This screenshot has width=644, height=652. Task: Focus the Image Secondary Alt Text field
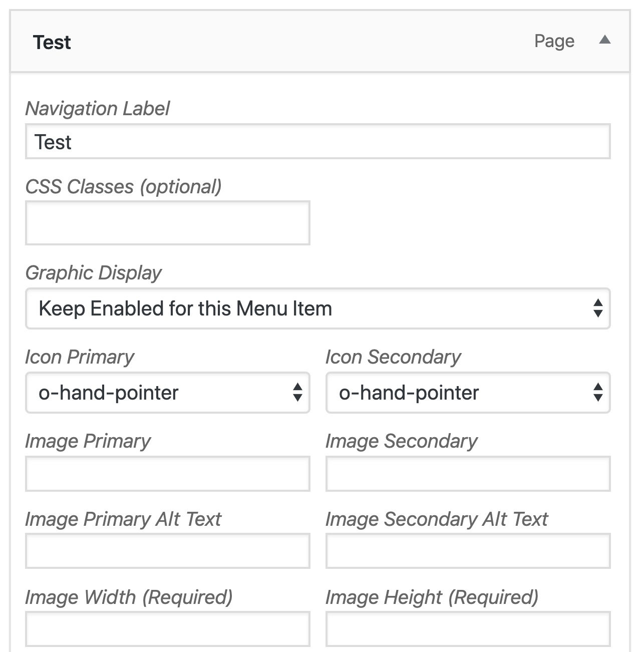click(468, 551)
